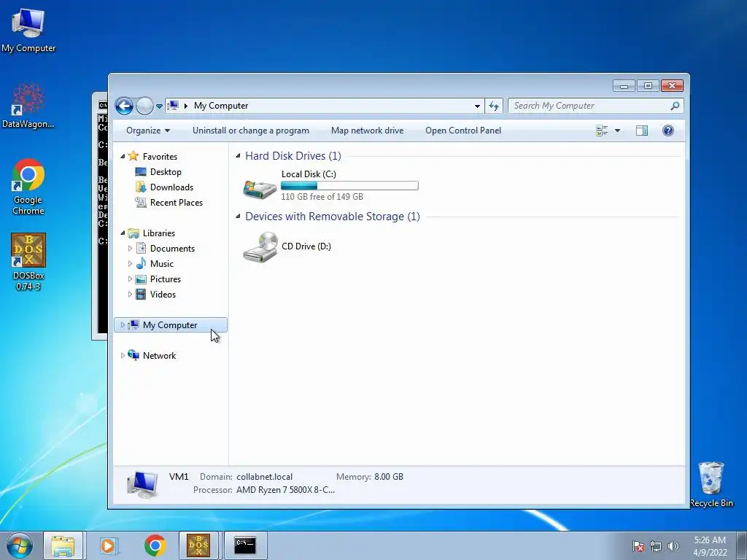Switch to DOSBox taskbar button
Screen dimensions: 747x560
(x=198, y=545)
